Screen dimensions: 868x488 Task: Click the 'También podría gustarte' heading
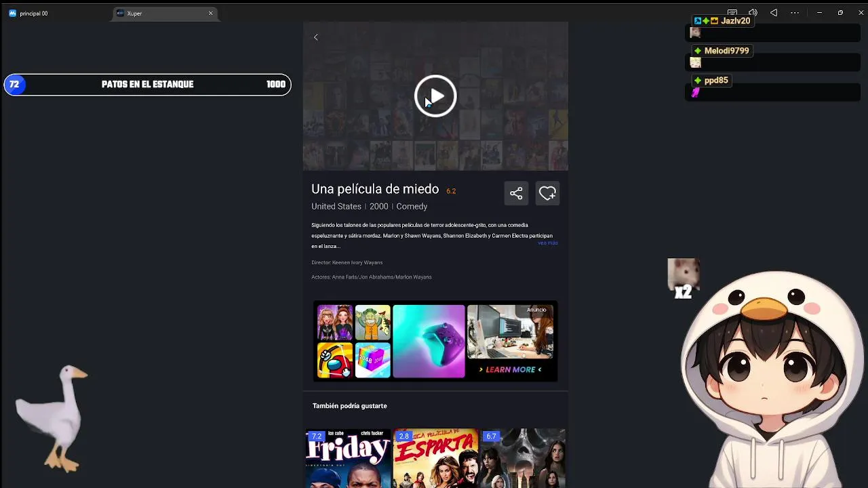click(350, 406)
